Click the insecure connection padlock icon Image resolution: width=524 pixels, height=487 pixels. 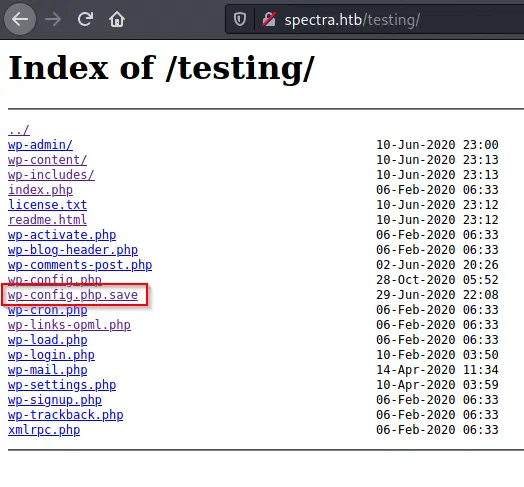pos(269,19)
